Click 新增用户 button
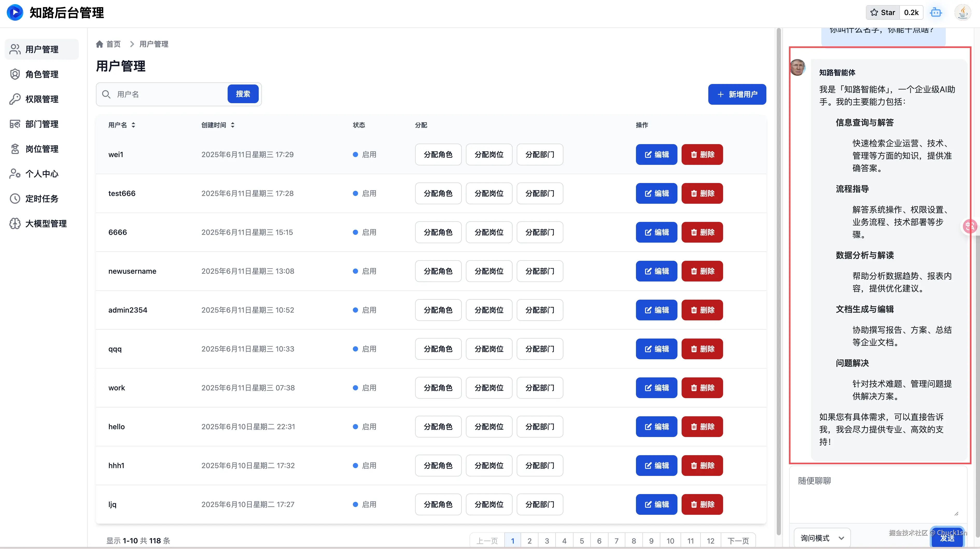 click(737, 94)
